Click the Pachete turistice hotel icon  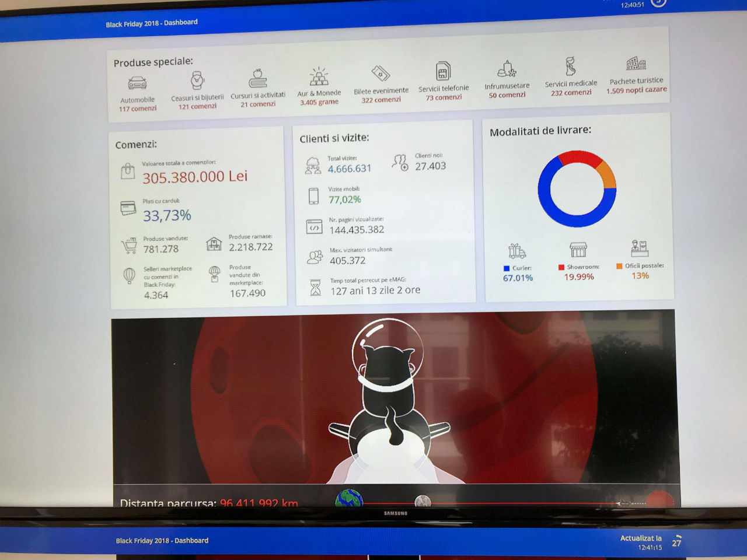point(636,64)
